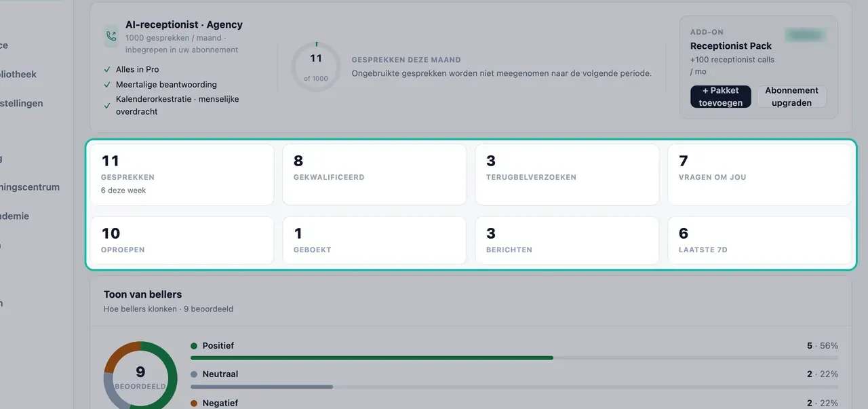Open the Bibliotheek item in the sidebar
This screenshot has height=409, width=868.
tap(18, 74)
